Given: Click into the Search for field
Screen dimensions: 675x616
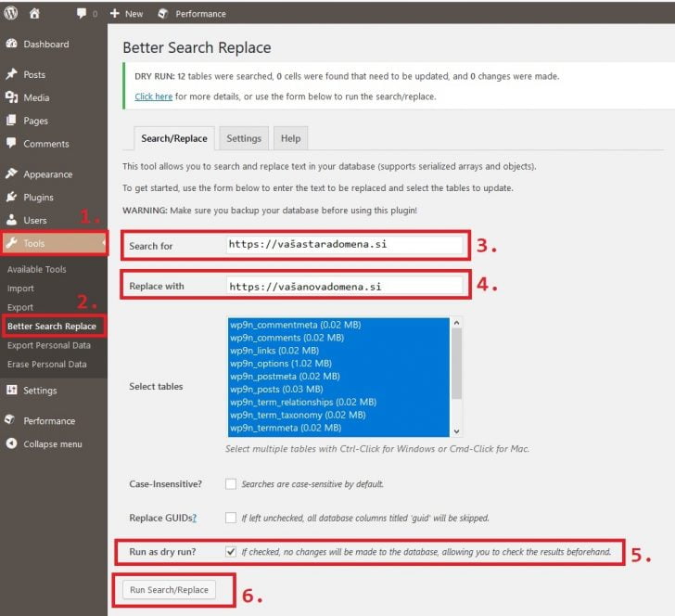Looking at the screenshot, I should 344,245.
